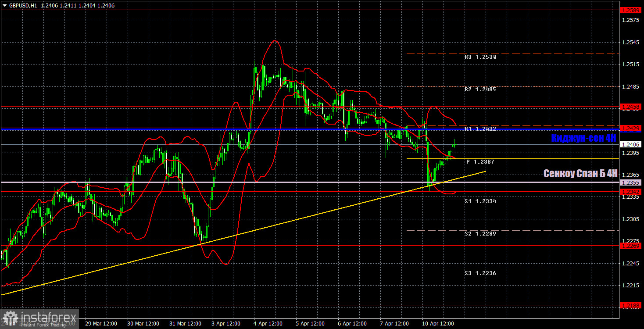Click the 4 Apr 12:00 time axis label
Image resolution: width=644 pixels, height=329 pixels.
coord(268,324)
